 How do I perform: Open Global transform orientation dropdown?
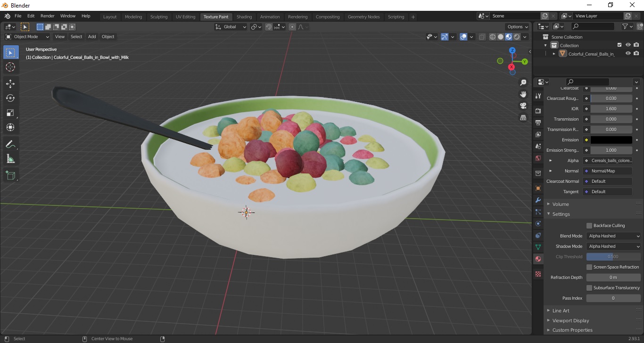point(231,27)
